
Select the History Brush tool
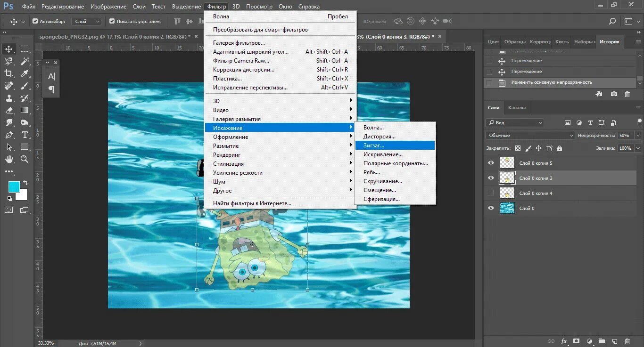25,98
